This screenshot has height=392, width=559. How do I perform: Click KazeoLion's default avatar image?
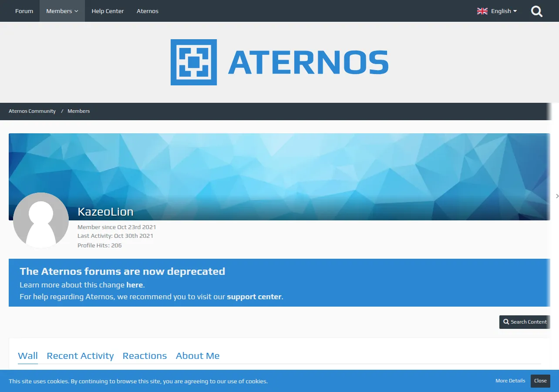pyautogui.click(x=41, y=220)
